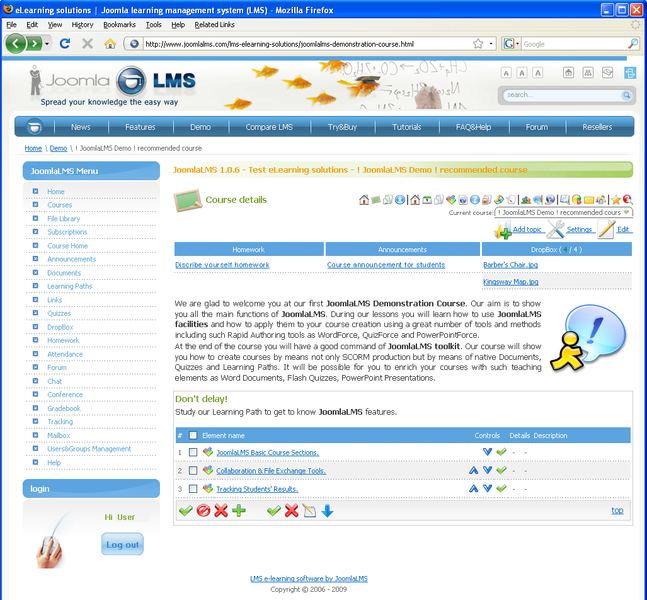Click the red no-entry unpublish icon

pyautogui.click(x=203, y=510)
